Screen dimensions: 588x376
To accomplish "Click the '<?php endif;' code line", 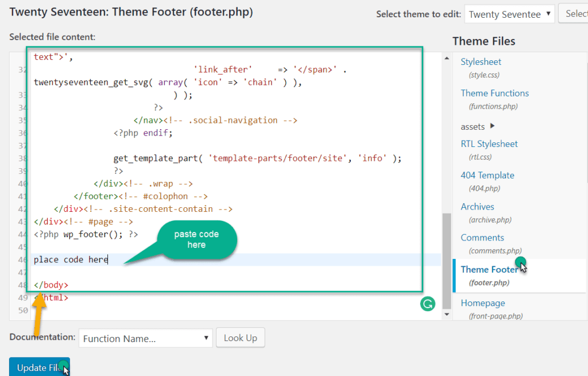I will pyautogui.click(x=143, y=133).
